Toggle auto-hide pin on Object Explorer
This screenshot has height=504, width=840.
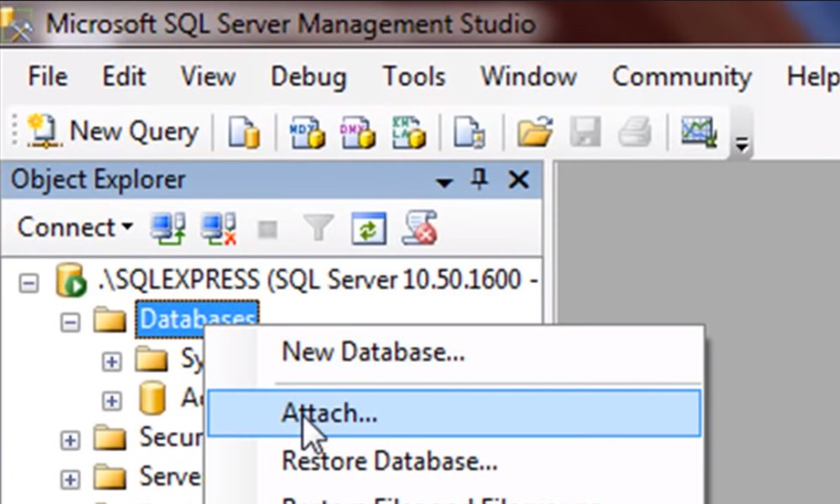480,179
